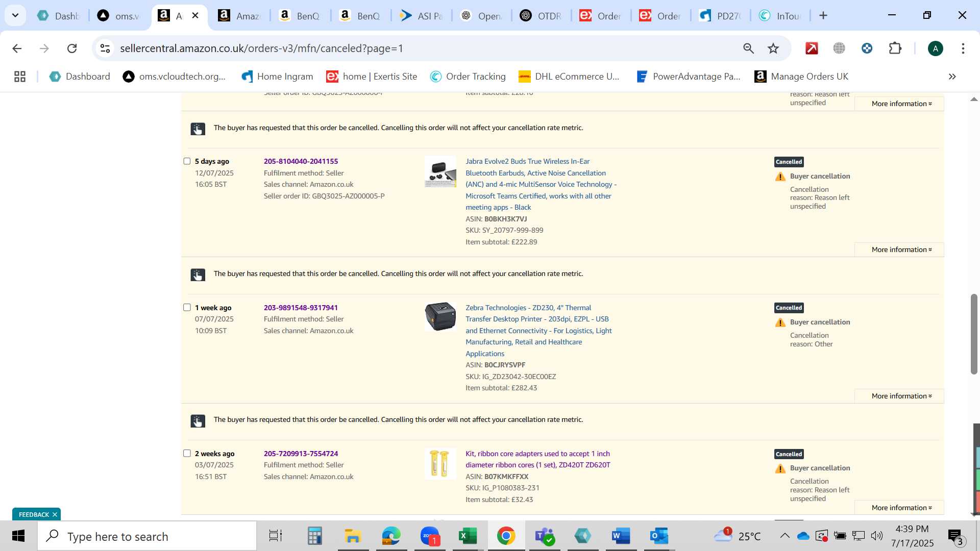
Task: Click the zoom magnifier icon in address bar
Action: [748, 48]
